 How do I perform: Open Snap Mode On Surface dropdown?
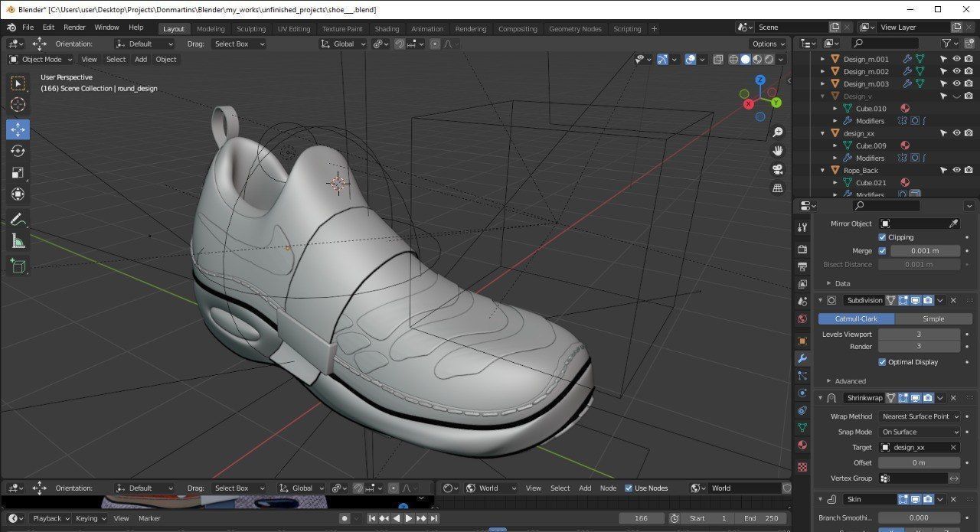(920, 432)
